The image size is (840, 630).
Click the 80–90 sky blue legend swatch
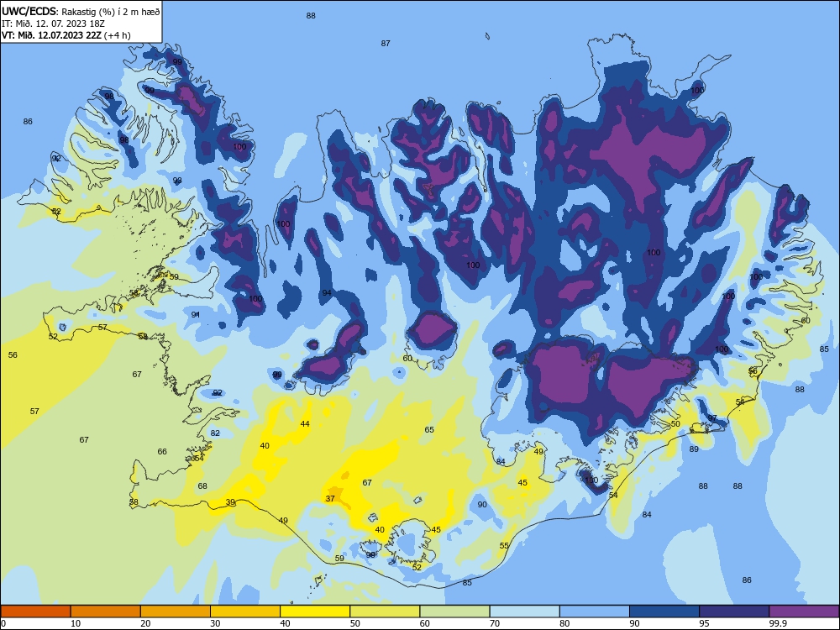pyautogui.click(x=595, y=612)
